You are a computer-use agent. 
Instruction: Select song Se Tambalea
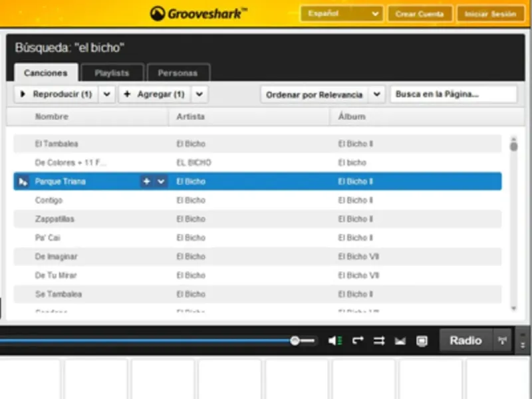59,294
